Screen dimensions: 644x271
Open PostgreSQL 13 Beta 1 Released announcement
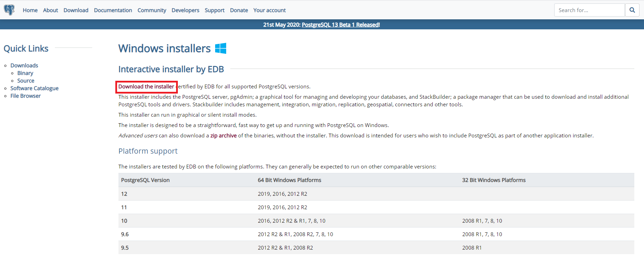341,25
